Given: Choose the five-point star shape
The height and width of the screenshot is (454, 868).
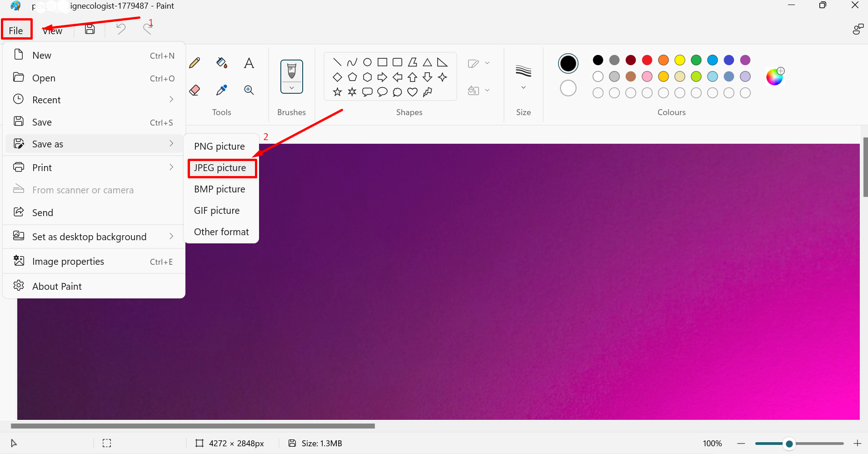Looking at the screenshot, I should coord(337,92).
